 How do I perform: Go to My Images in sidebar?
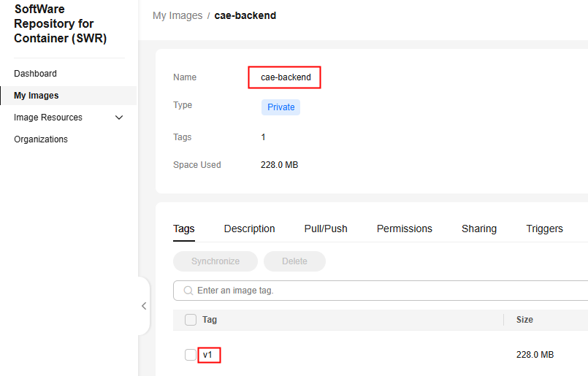[37, 96]
